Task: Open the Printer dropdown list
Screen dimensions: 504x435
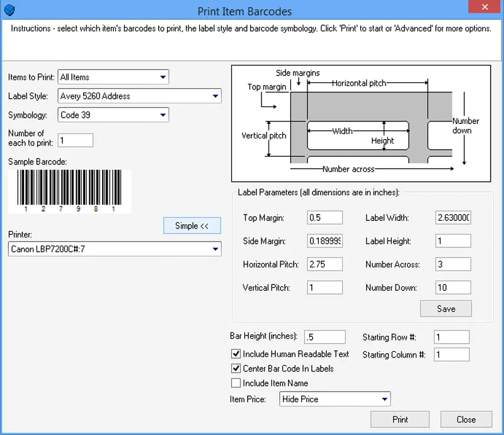Action: pyautogui.click(x=115, y=249)
